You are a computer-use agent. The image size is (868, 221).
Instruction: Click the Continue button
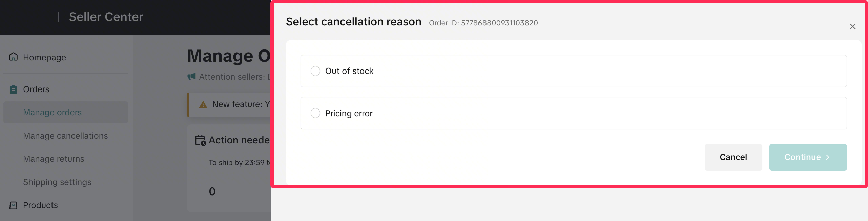click(x=808, y=157)
